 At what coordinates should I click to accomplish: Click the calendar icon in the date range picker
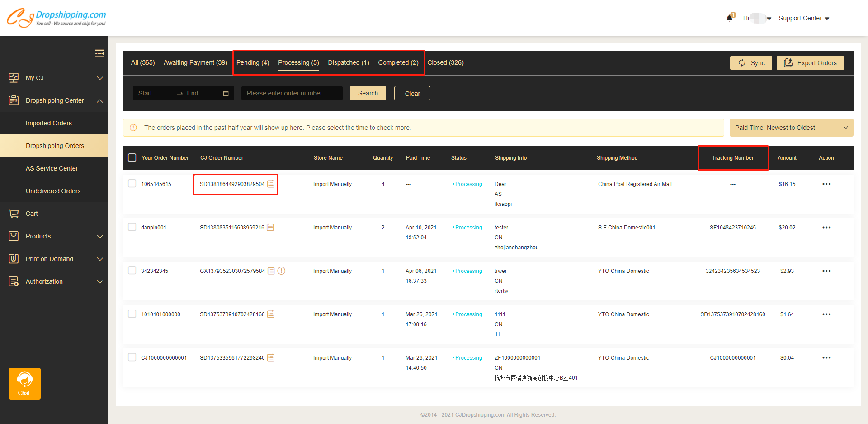226,93
